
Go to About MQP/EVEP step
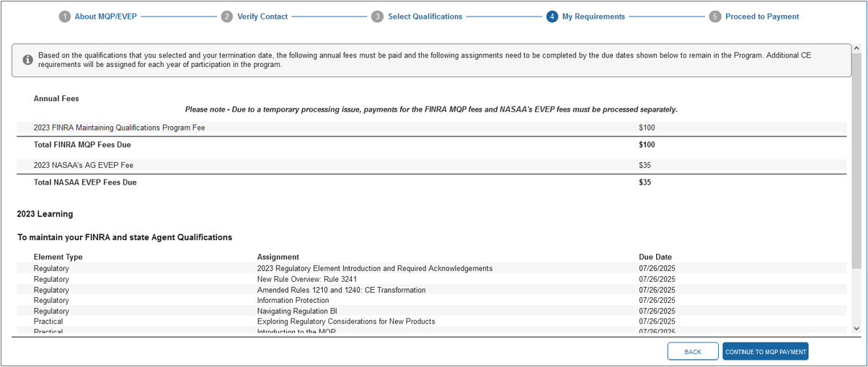coord(105,17)
